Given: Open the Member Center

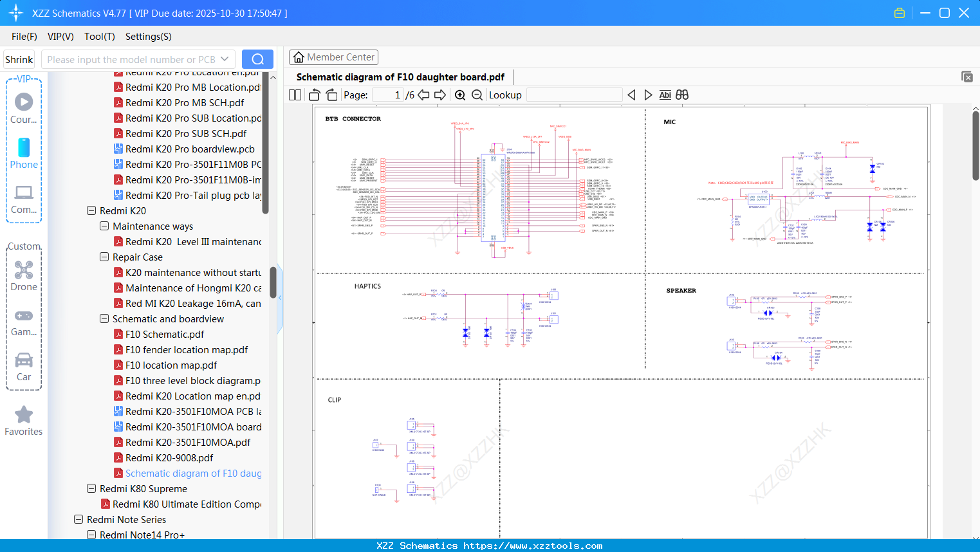Looking at the screenshot, I should point(333,57).
